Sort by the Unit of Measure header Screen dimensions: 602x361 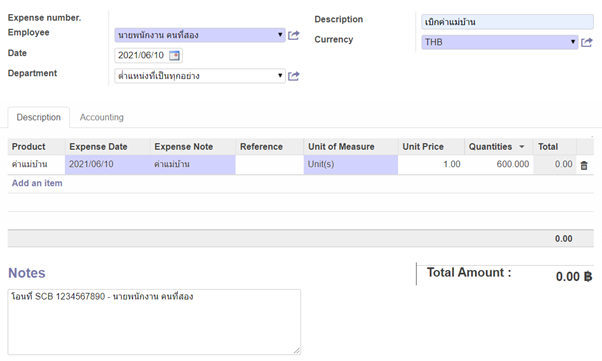click(351, 147)
